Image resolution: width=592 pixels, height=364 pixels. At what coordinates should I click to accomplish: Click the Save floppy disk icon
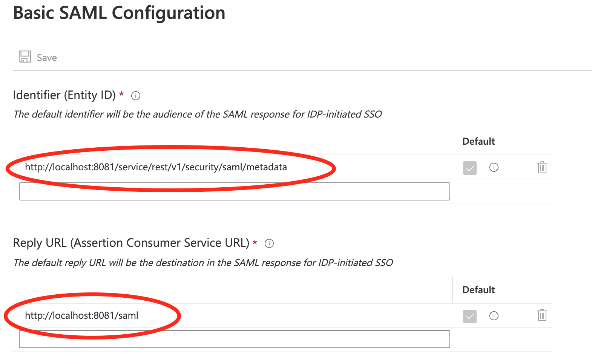pos(25,57)
